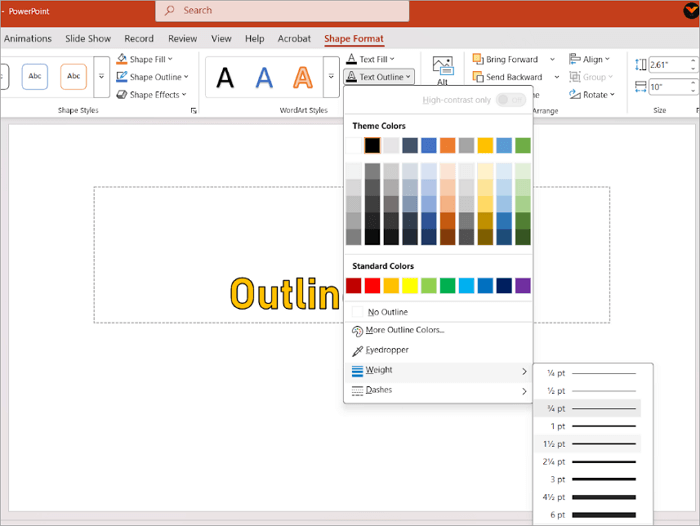700x526 pixels.
Task: Open the Text Fill dropdown arrow
Action: click(392, 59)
